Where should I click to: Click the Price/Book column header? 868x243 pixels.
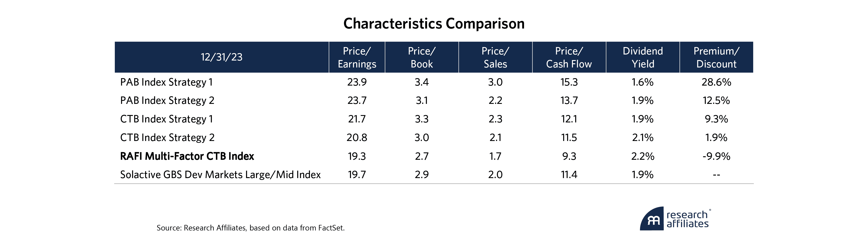422,57
